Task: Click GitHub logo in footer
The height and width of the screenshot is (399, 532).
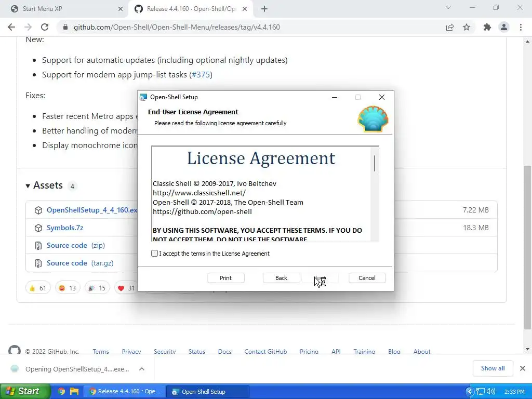Action: pos(14,350)
